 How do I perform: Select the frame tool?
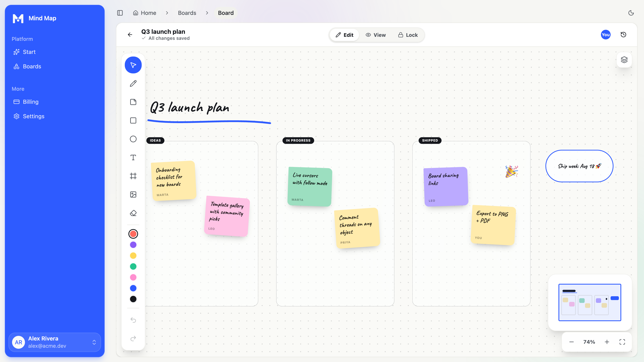click(x=133, y=176)
